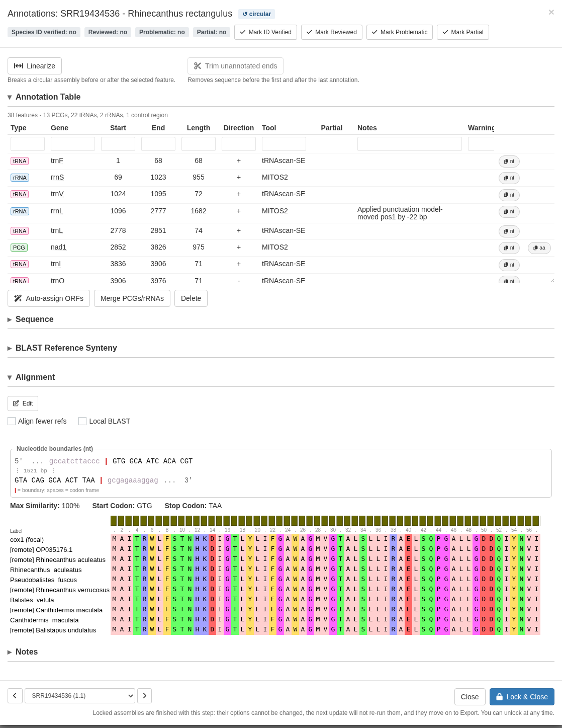Click the circular topology badge

pos(256,14)
